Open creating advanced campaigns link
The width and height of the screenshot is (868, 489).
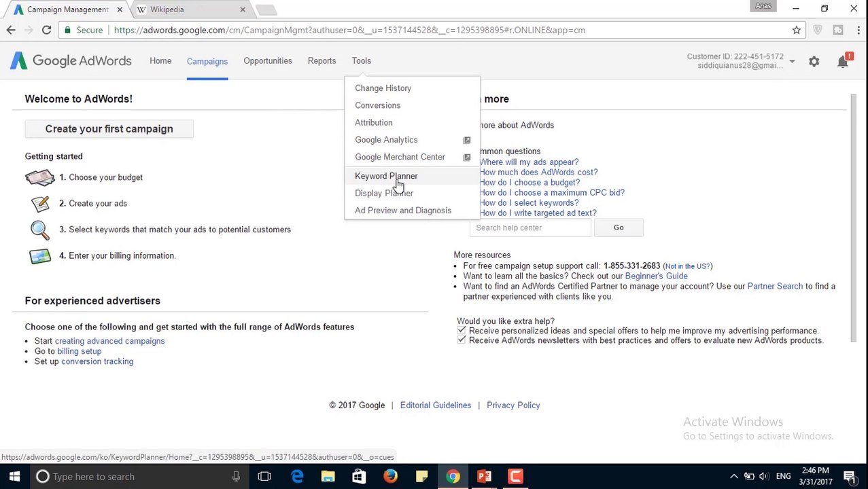click(109, 341)
